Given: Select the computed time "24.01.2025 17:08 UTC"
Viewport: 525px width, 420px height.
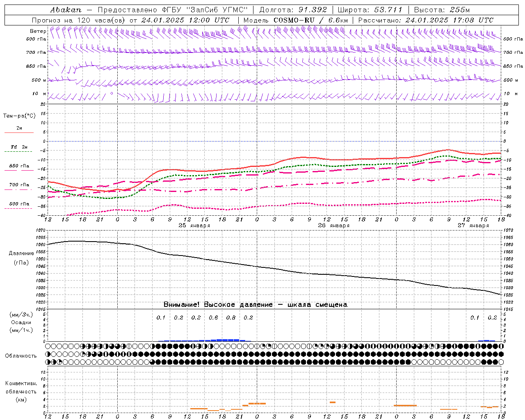Looking at the screenshot, I should [450, 20].
